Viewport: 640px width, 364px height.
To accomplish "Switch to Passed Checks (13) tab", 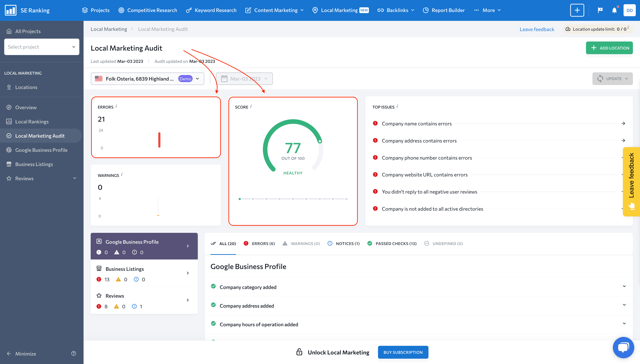I will click(x=392, y=243).
